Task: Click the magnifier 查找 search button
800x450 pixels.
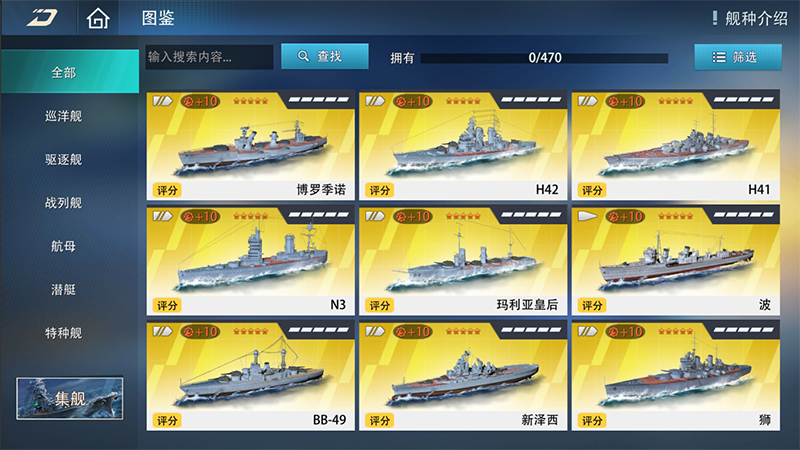Action: [324, 56]
